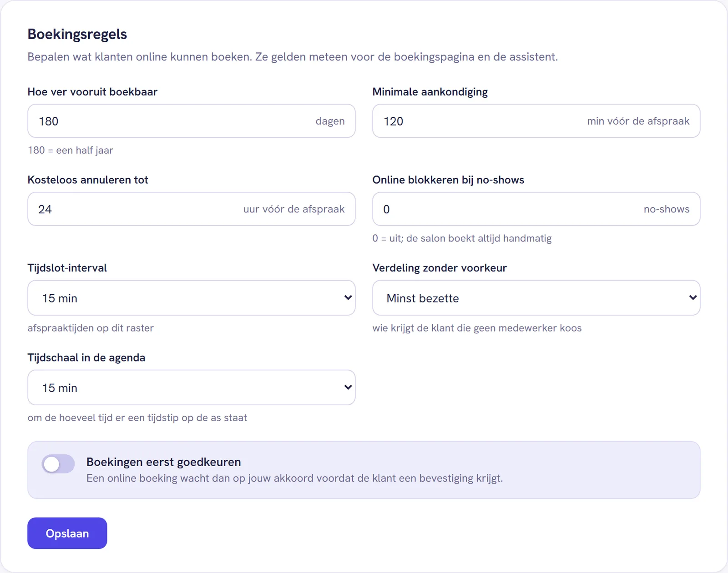Click hint '0 = uit; de salon boekt altijd handmatig'
The height and width of the screenshot is (573, 728).
tap(462, 238)
